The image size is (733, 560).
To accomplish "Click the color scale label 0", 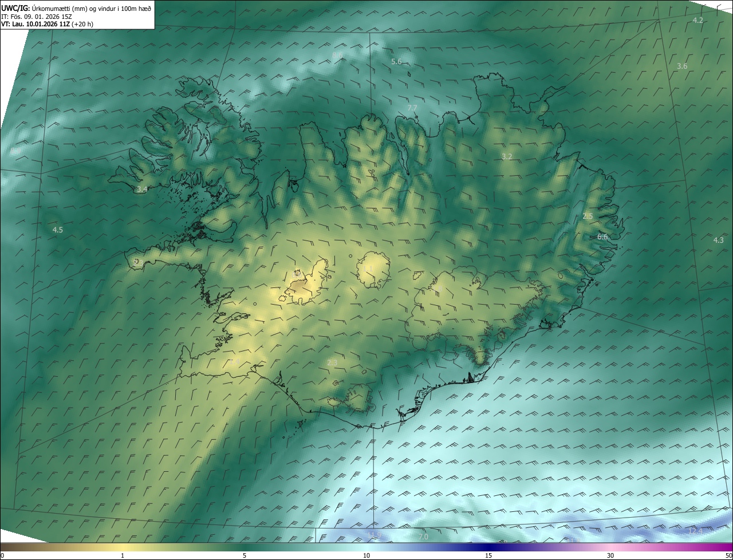I will (x=2, y=555).
